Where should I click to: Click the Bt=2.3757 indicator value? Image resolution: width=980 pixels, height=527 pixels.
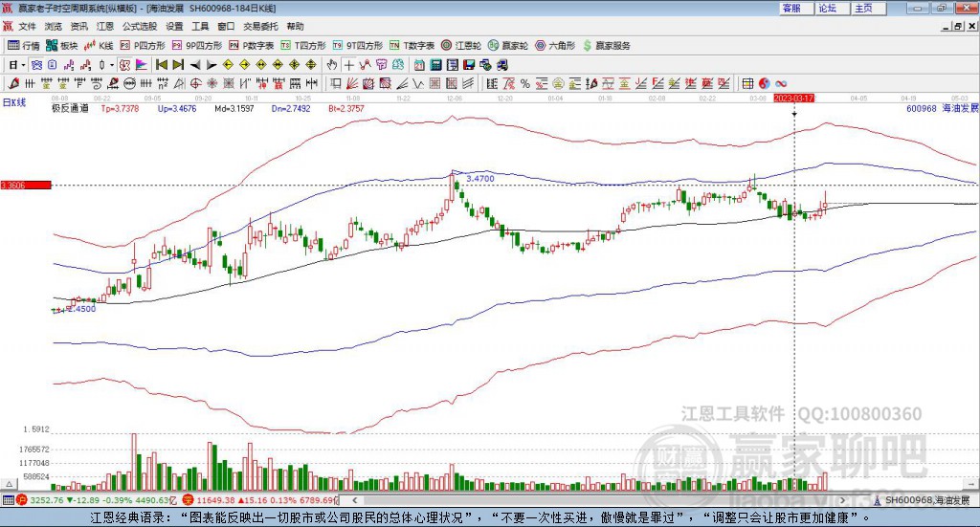tap(346, 108)
